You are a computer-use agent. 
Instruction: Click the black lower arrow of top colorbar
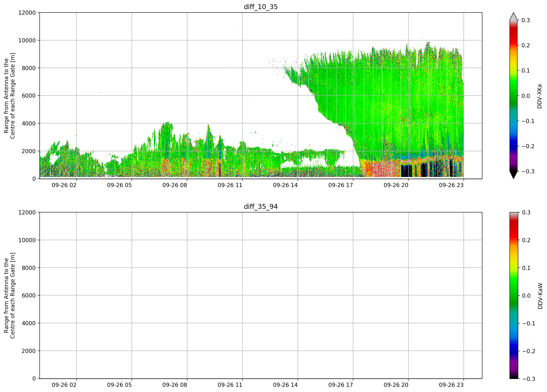(513, 175)
